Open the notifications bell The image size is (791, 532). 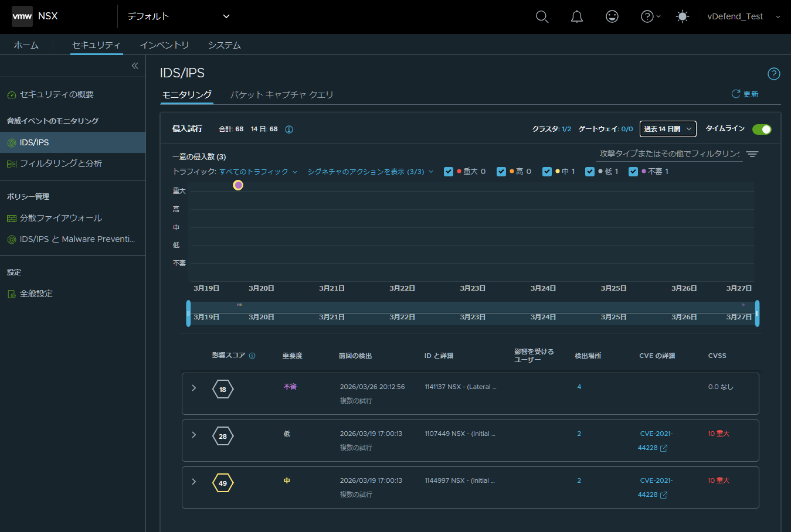[x=577, y=16]
